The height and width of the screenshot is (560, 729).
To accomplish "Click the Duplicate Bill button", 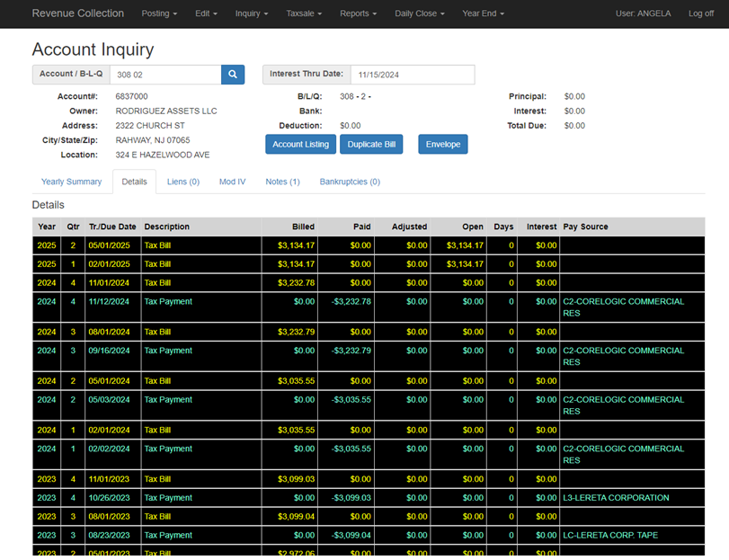I will (x=371, y=144).
